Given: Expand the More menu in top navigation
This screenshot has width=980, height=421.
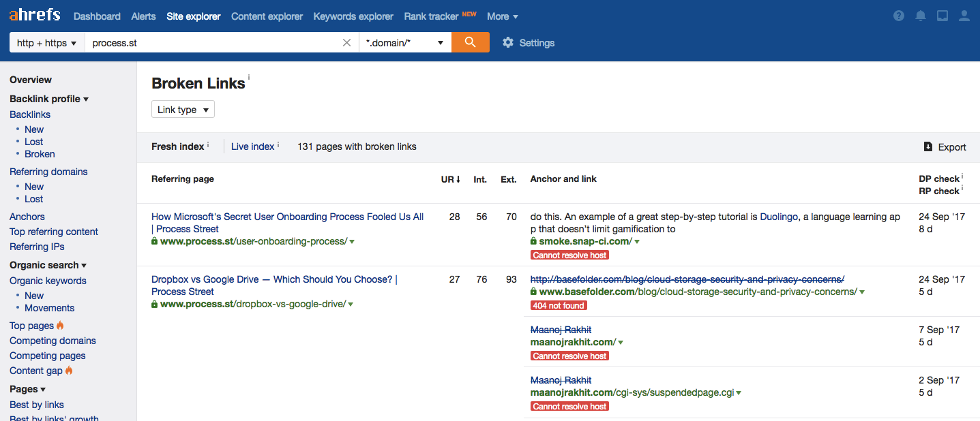Looking at the screenshot, I should 503,16.
